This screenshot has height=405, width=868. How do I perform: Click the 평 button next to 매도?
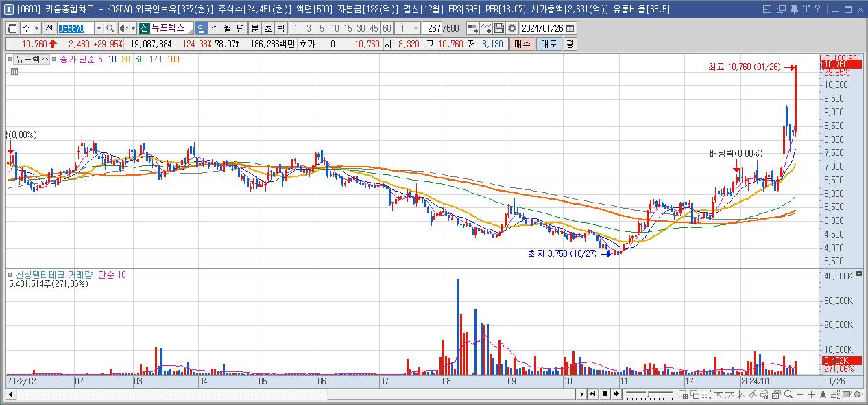pyautogui.click(x=570, y=44)
